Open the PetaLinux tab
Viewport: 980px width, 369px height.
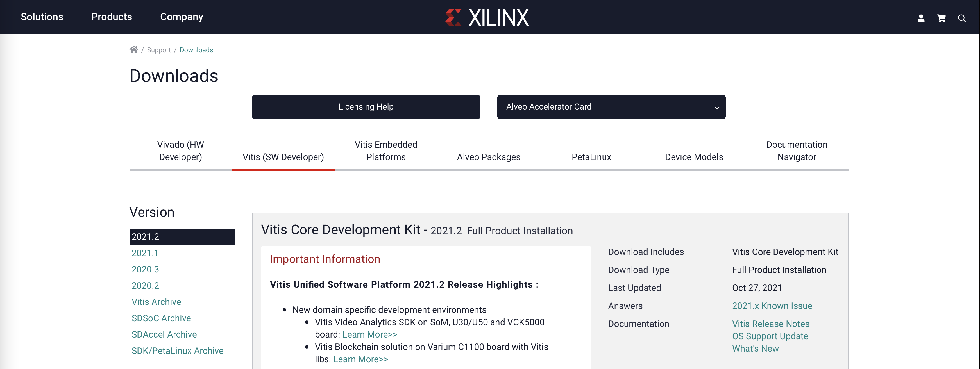click(591, 157)
